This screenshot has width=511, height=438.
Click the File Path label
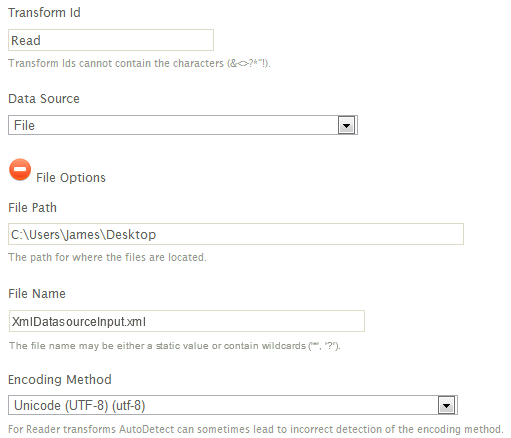pyautogui.click(x=32, y=208)
